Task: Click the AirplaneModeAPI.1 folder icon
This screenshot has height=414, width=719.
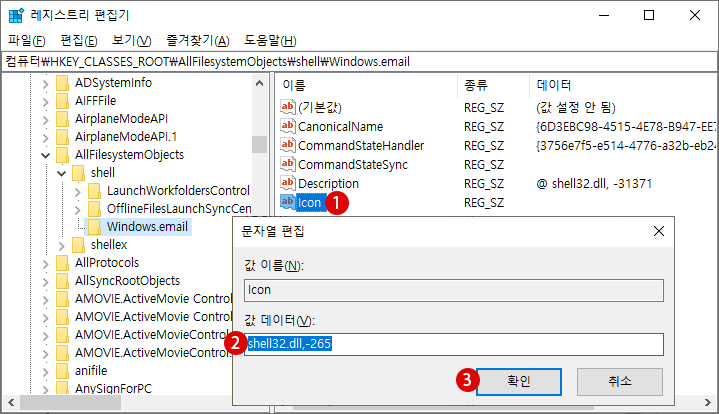Action: (x=62, y=137)
